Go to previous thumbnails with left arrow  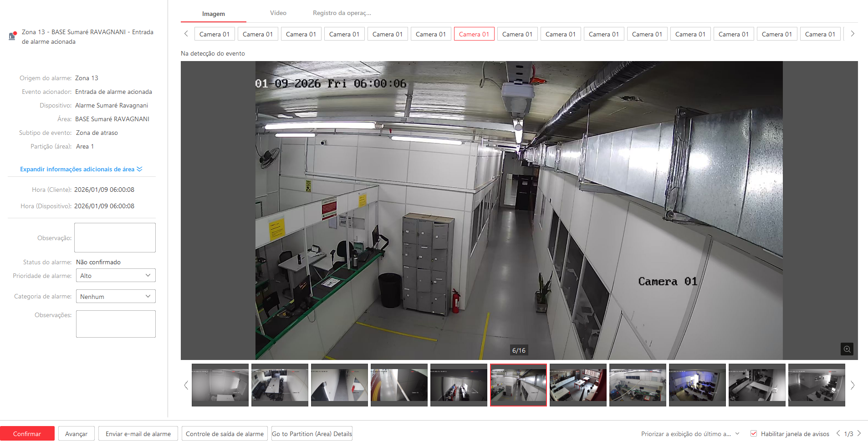click(186, 385)
